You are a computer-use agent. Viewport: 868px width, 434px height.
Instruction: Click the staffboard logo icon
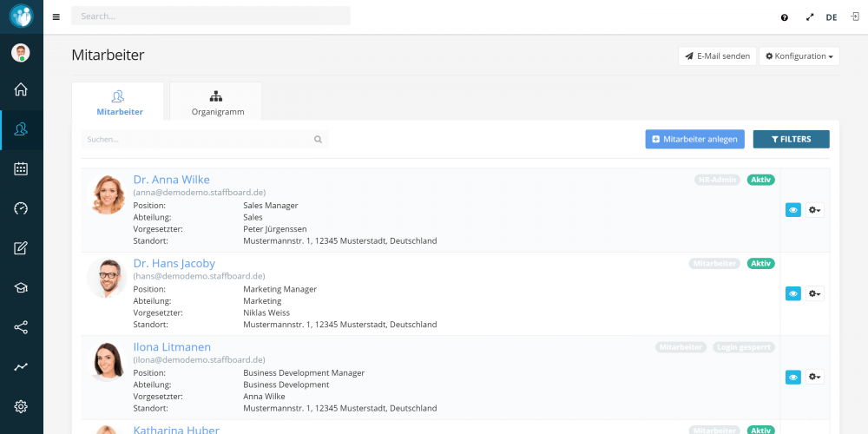(21, 16)
